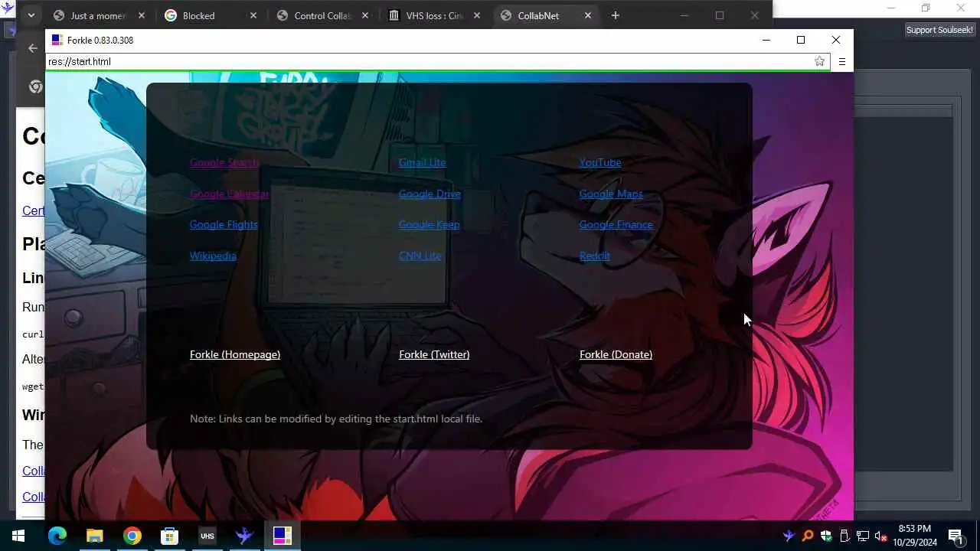Open the notification center icon

point(955,536)
